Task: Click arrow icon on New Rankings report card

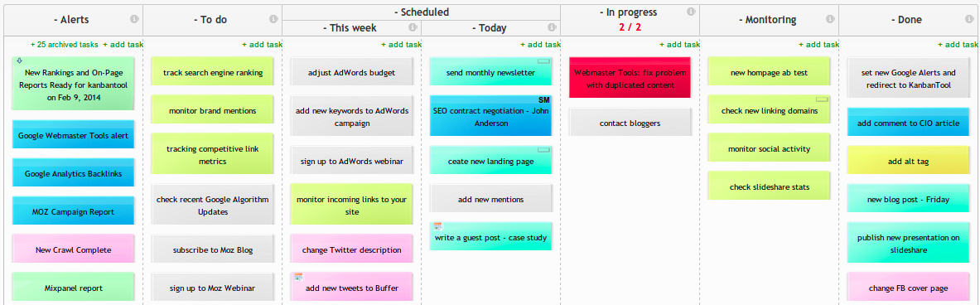Action: tap(19, 61)
